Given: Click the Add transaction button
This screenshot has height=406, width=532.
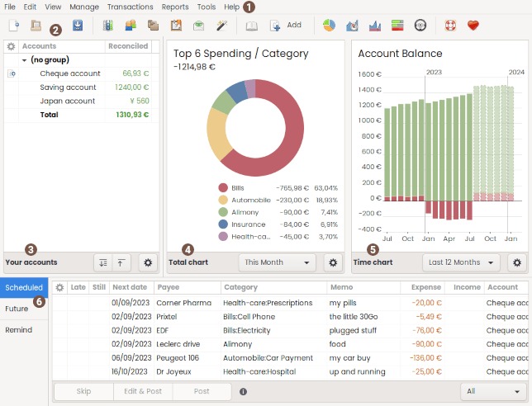Looking at the screenshot, I should click(x=285, y=26).
